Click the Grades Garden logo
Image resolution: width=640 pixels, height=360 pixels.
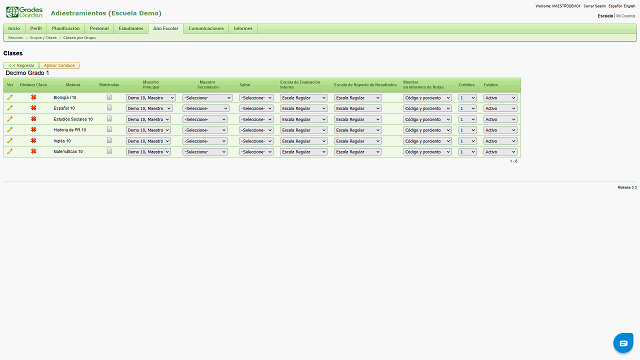point(24,12)
